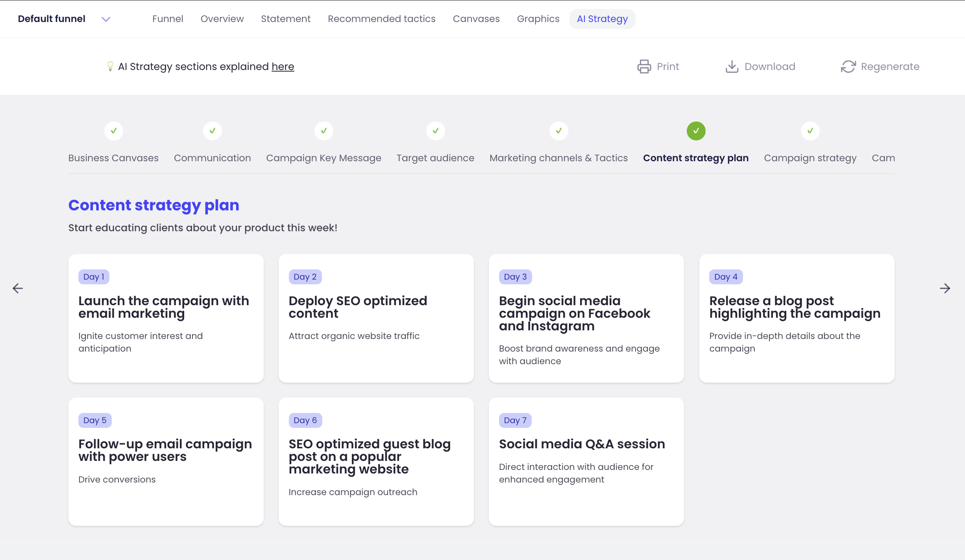Click the Regenerate icon

click(849, 66)
